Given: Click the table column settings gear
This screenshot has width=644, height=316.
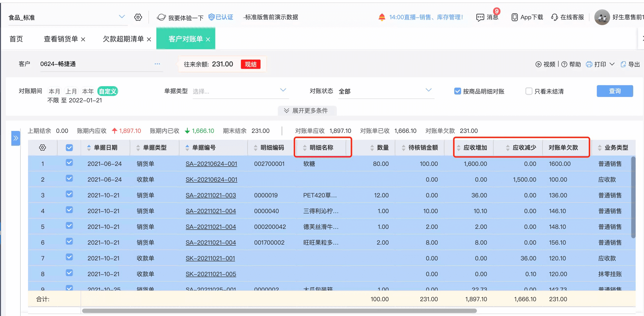Looking at the screenshot, I should tap(43, 147).
